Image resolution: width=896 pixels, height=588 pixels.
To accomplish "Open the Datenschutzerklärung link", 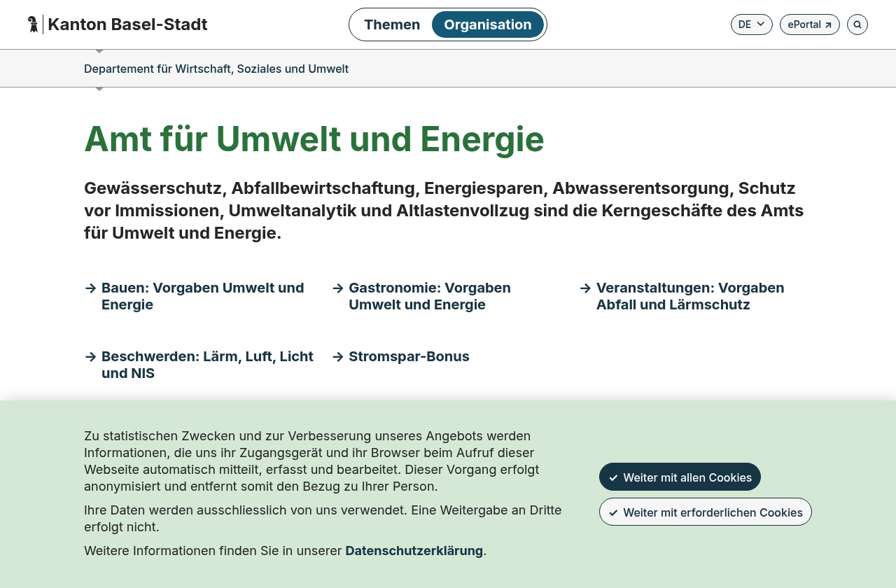I will (414, 550).
